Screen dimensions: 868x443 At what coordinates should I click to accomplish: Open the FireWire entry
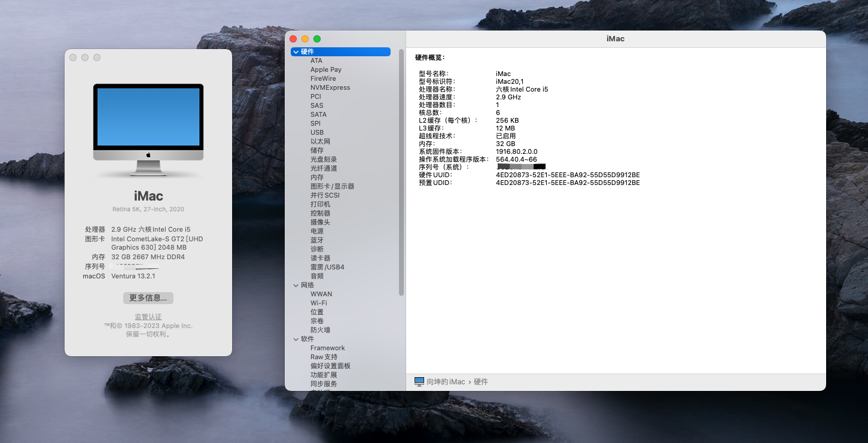(x=323, y=78)
